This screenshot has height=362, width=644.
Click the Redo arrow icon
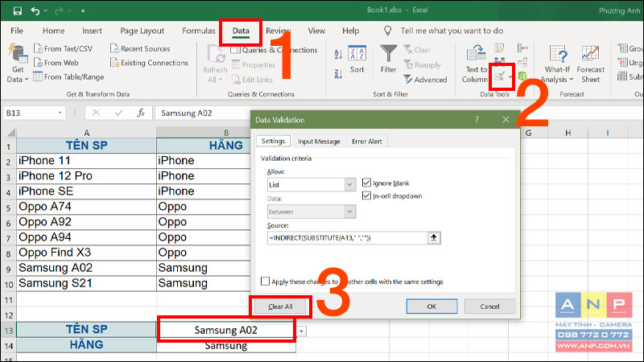pyautogui.click(x=59, y=10)
